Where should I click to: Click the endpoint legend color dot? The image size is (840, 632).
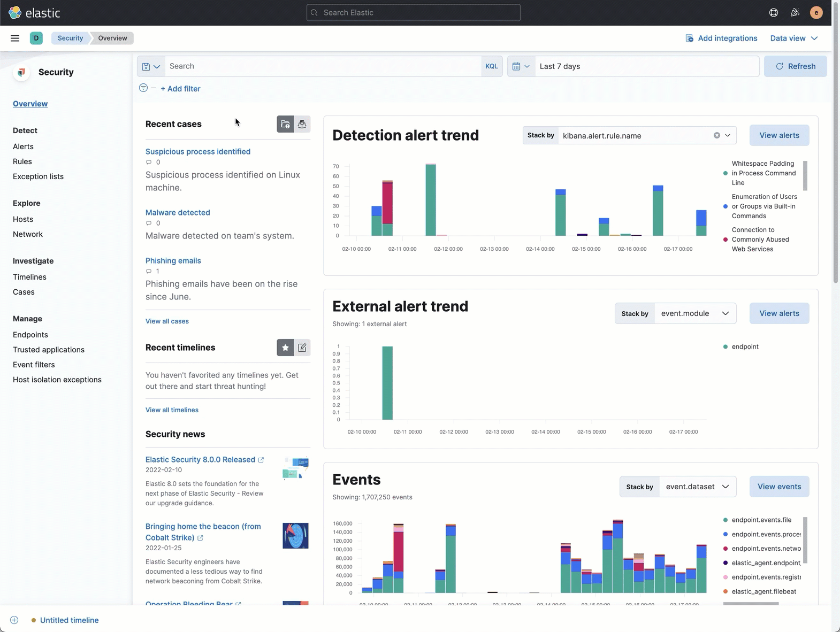(725, 347)
